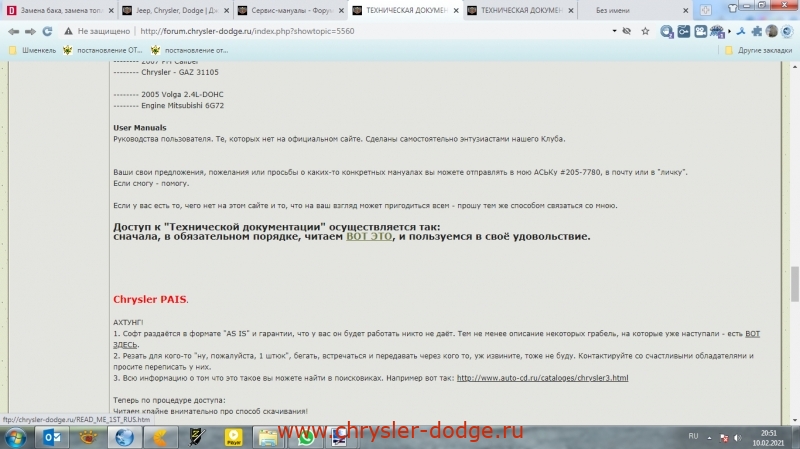
Task: Switch to the 'Замена бака' tab
Action: 59,10
